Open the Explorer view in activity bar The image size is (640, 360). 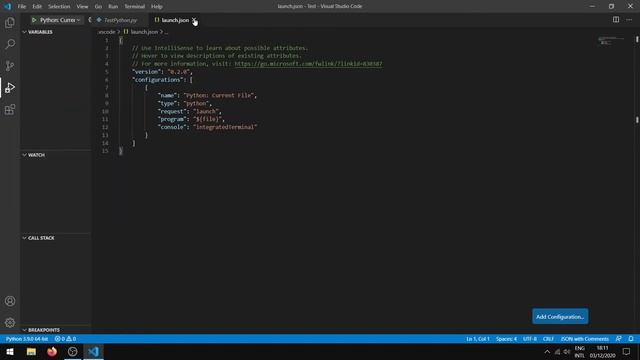click(10, 22)
